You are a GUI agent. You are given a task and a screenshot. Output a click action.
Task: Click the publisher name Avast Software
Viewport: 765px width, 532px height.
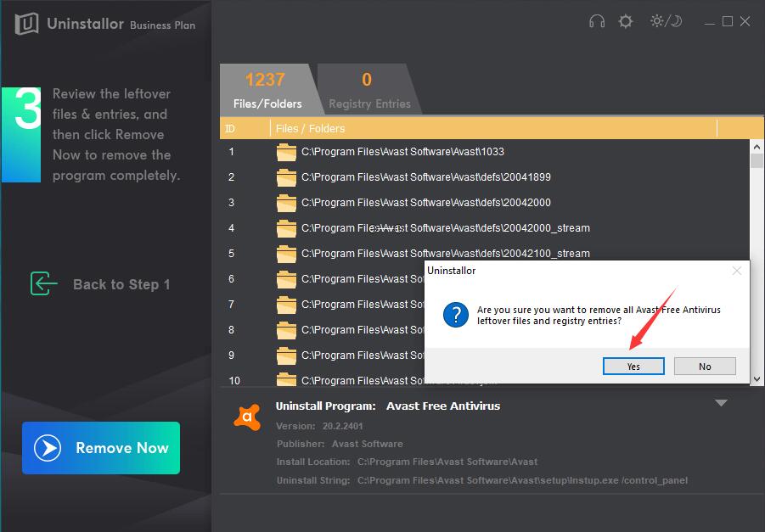[368, 444]
